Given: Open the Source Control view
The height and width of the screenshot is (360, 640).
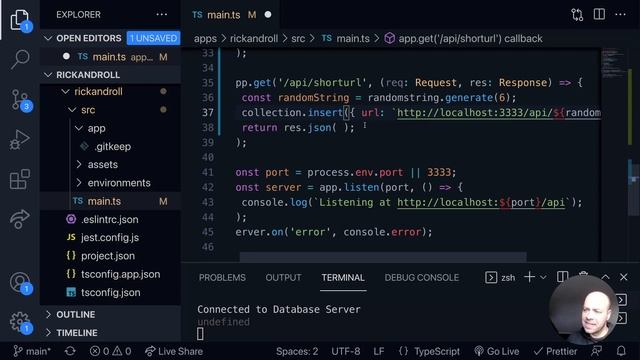Looking at the screenshot, I should coord(20,100).
